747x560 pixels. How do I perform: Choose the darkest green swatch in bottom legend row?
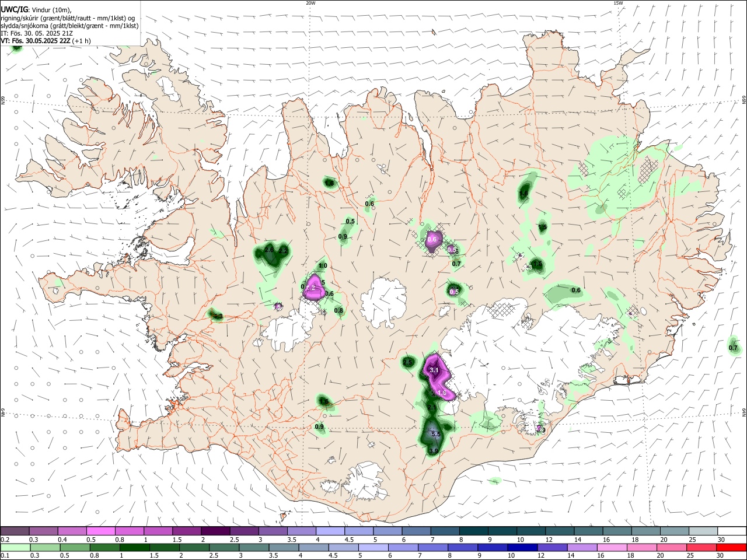coord(135,547)
